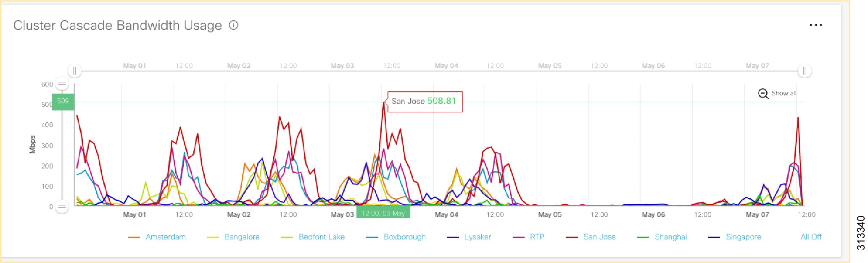Click the right handle of the time range slider
Screen dimensions: 868x263
(805, 71)
